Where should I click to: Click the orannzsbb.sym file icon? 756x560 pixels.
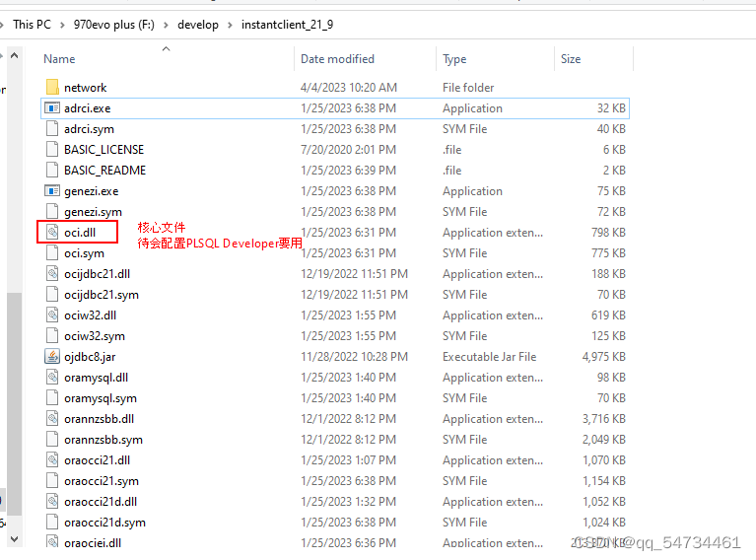tap(52, 440)
